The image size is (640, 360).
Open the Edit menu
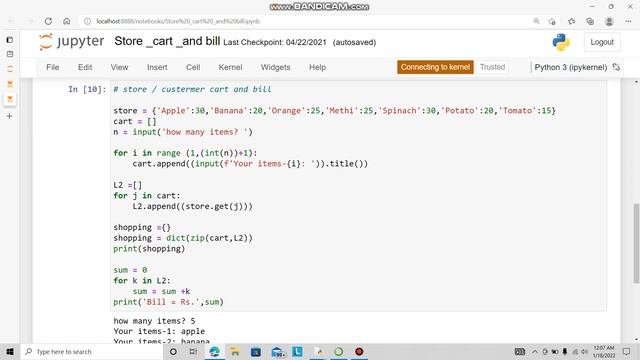point(85,67)
